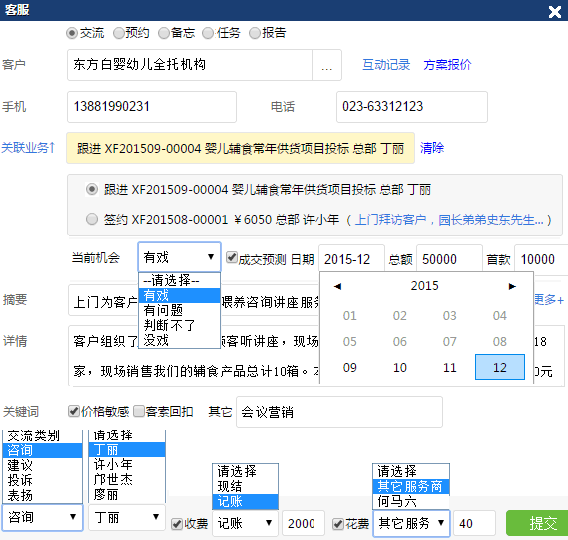Image resolution: width=568 pixels, height=540 pixels.
Task: Choose 许小年 in staff list
Action: click(127, 464)
